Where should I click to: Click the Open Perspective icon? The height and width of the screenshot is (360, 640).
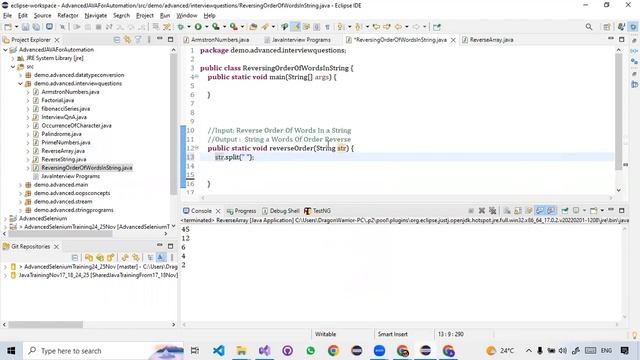[x=607, y=27]
